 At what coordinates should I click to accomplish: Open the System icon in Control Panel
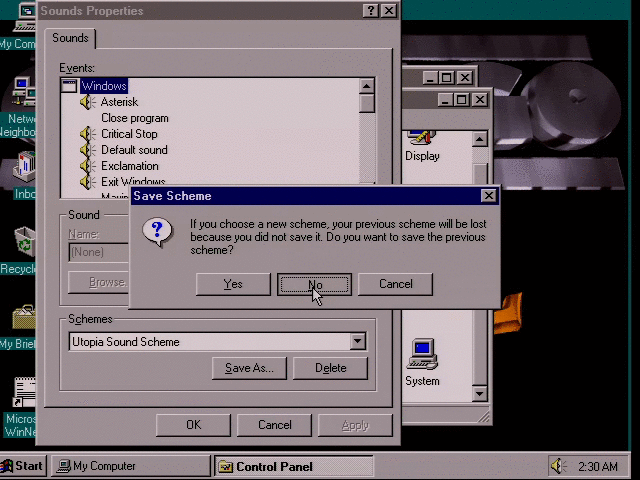tap(422, 362)
